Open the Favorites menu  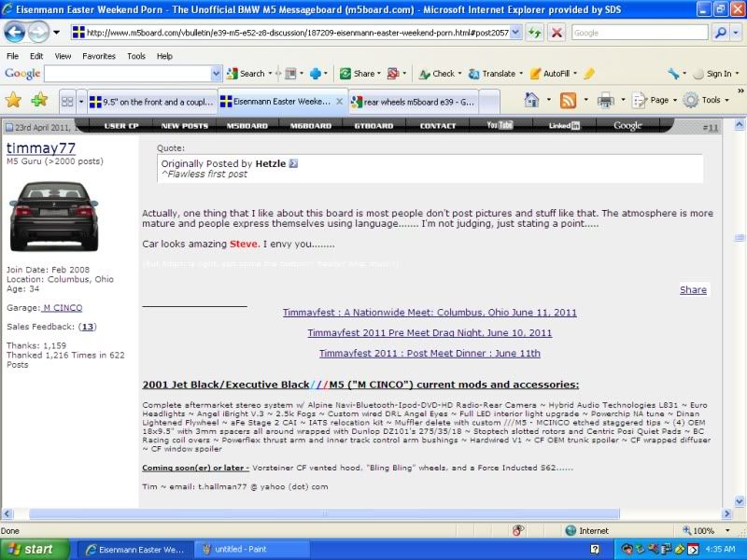[x=98, y=56]
